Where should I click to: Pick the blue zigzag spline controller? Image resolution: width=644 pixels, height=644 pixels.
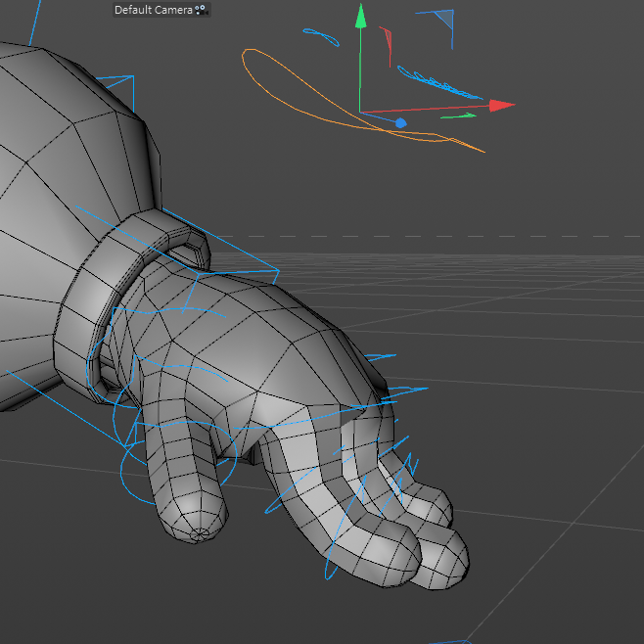438,84
